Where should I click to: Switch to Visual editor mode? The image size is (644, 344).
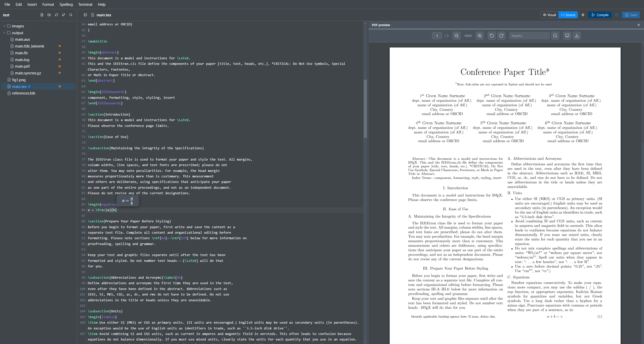pyautogui.click(x=549, y=15)
